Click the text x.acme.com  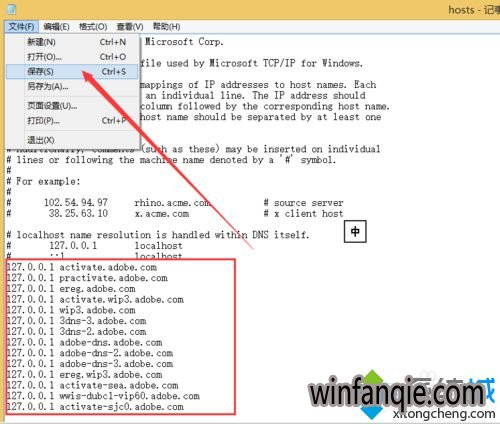point(162,214)
